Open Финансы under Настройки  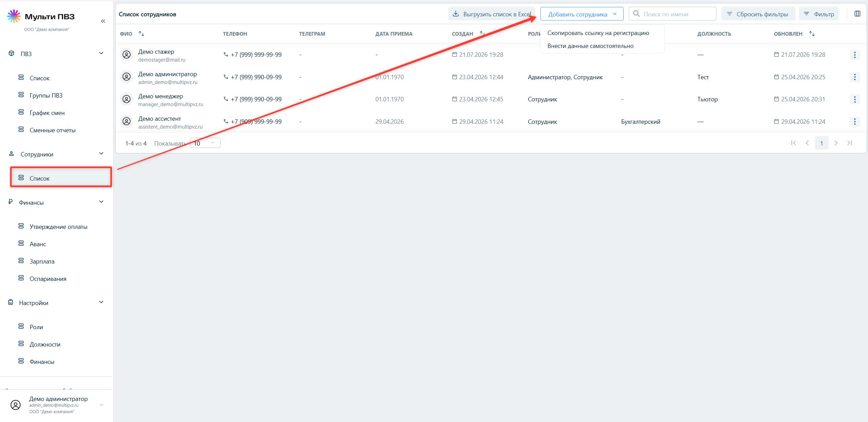(42, 362)
